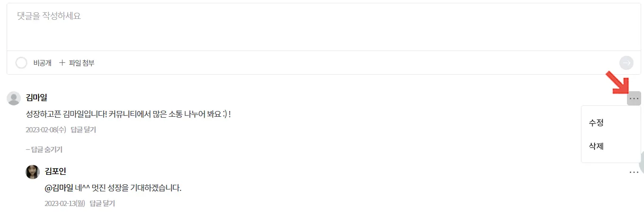Click 김마일's gray default avatar icon

(14, 98)
